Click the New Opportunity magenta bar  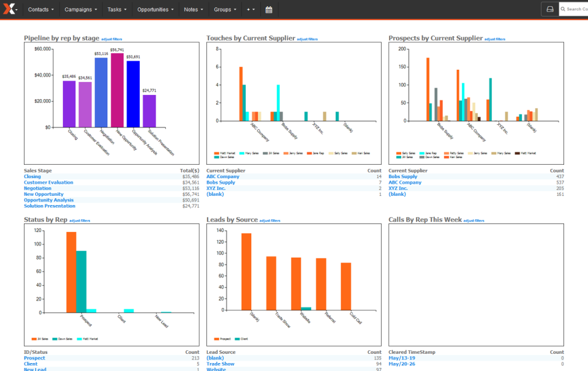(x=117, y=91)
